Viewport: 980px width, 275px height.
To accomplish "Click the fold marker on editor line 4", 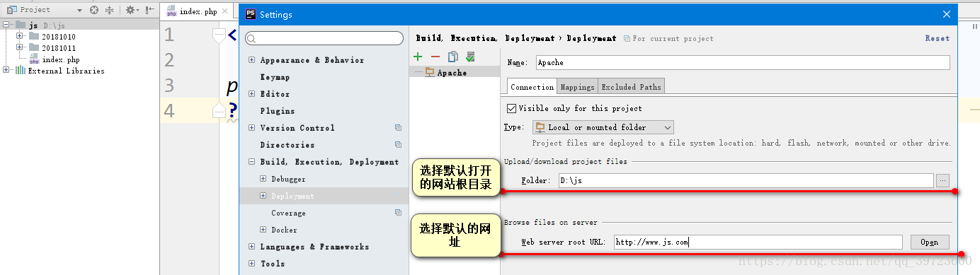I will pos(220,111).
